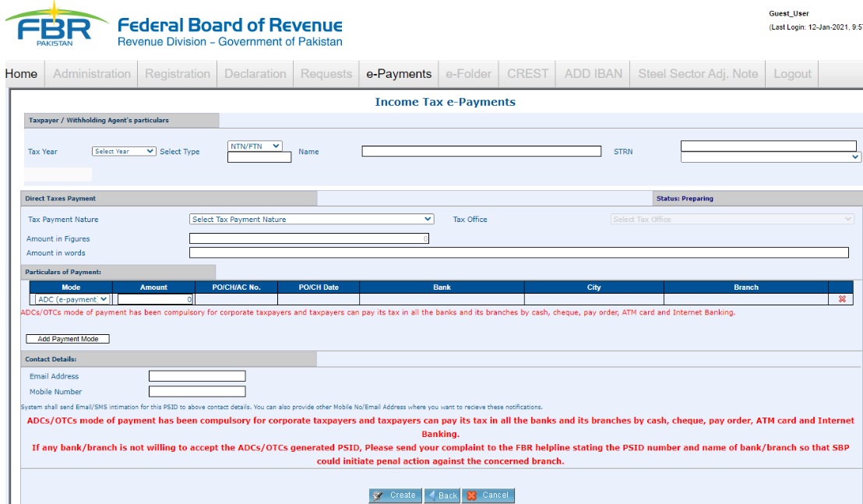Screen dimensions: 863x504
Task: Click the Amount in Figures field
Action: pyautogui.click(x=308, y=239)
